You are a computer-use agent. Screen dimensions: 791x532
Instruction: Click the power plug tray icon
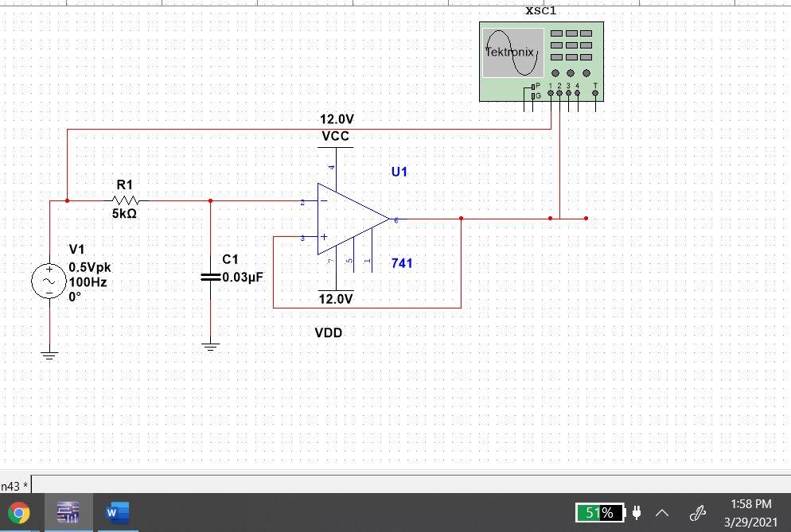coord(637,513)
